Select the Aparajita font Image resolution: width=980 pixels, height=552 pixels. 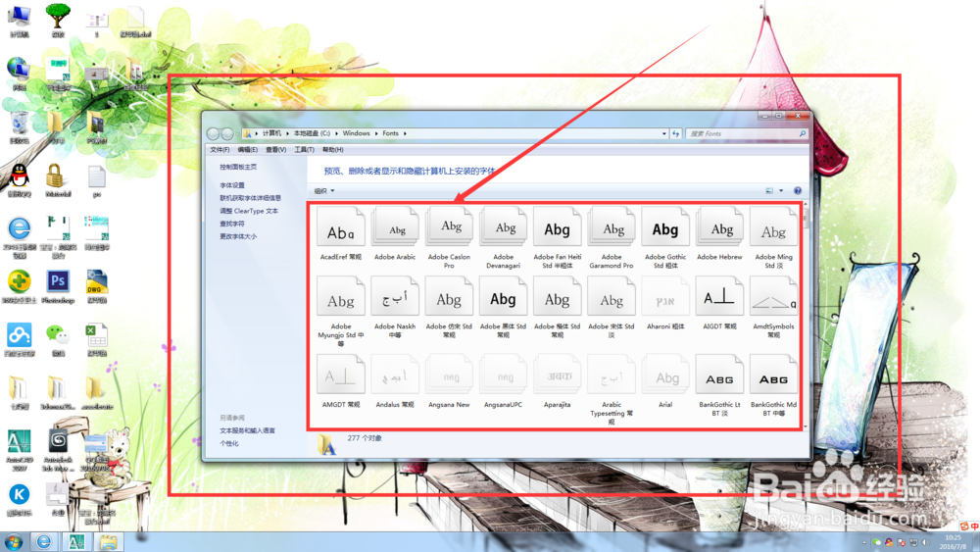tap(557, 381)
